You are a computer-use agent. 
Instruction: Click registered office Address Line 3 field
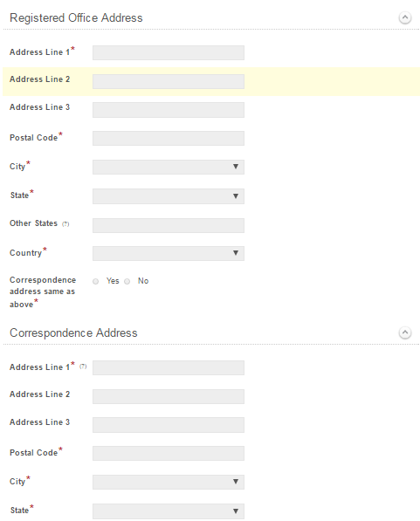pyautogui.click(x=169, y=110)
